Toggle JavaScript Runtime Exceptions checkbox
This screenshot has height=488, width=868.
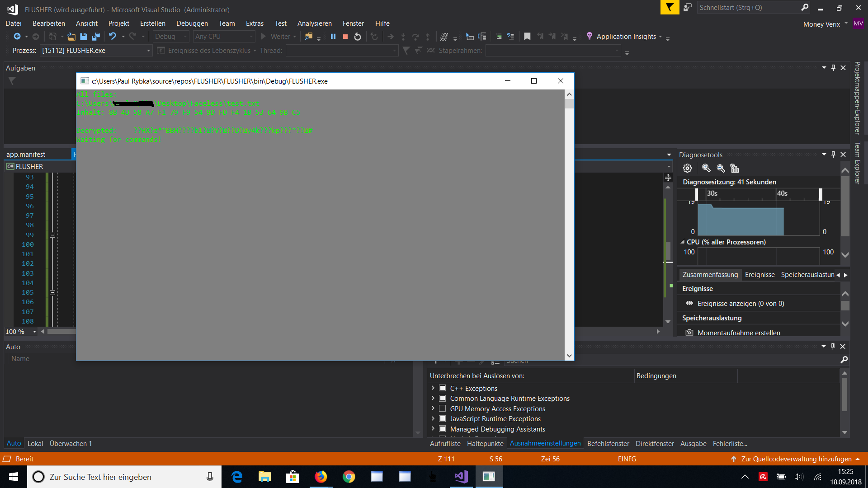[x=443, y=419]
